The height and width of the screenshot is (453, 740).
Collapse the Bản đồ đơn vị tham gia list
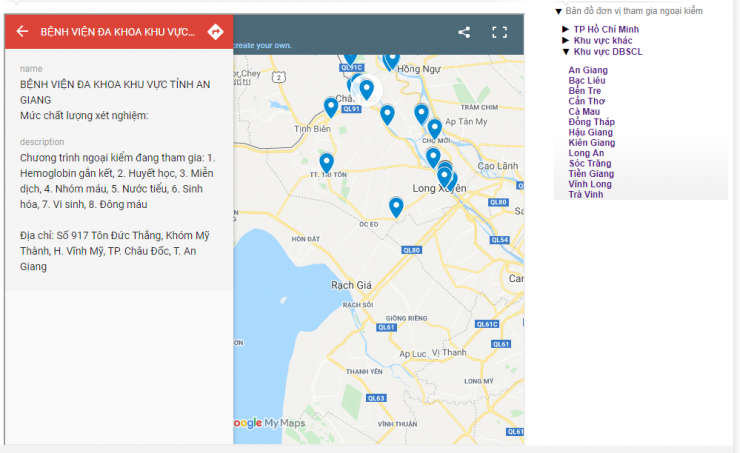coord(558,11)
